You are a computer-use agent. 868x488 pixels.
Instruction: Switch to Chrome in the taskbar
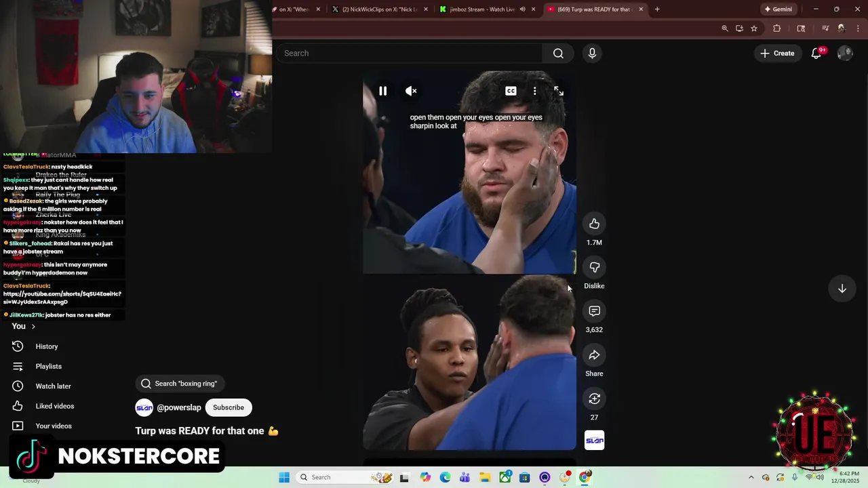[585, 477]
